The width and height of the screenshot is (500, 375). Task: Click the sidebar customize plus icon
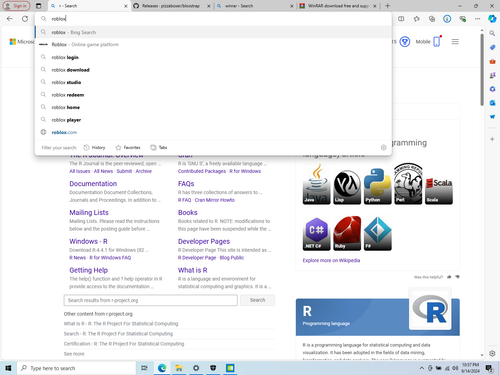pos(492,139)
